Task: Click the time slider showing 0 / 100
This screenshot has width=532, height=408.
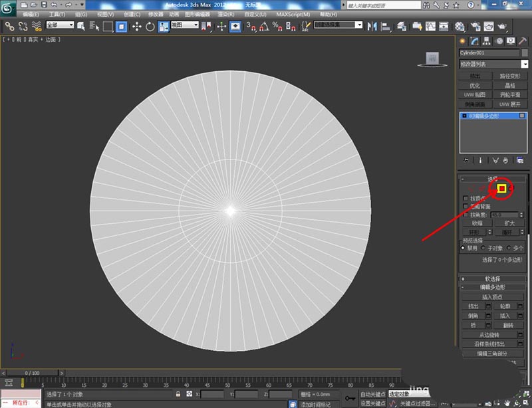Action: [x=32, y=373]
